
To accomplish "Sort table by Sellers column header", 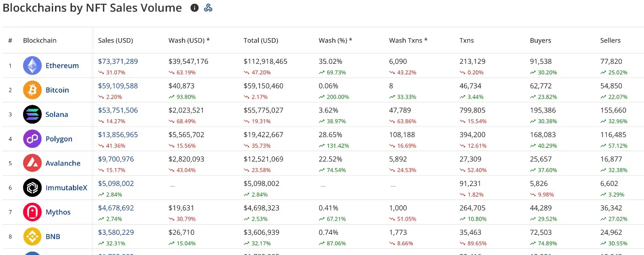I will click(610, 41).
